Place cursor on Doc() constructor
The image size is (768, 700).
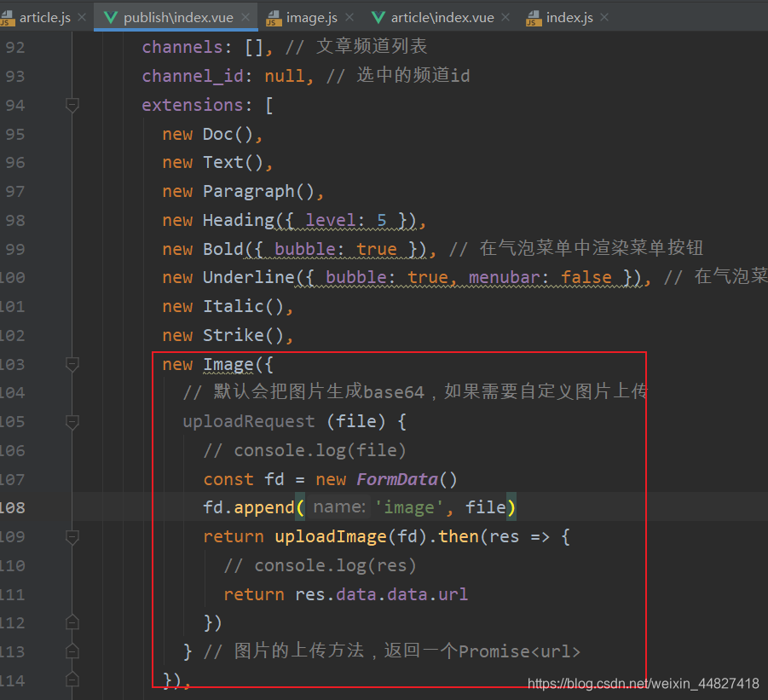228,134
